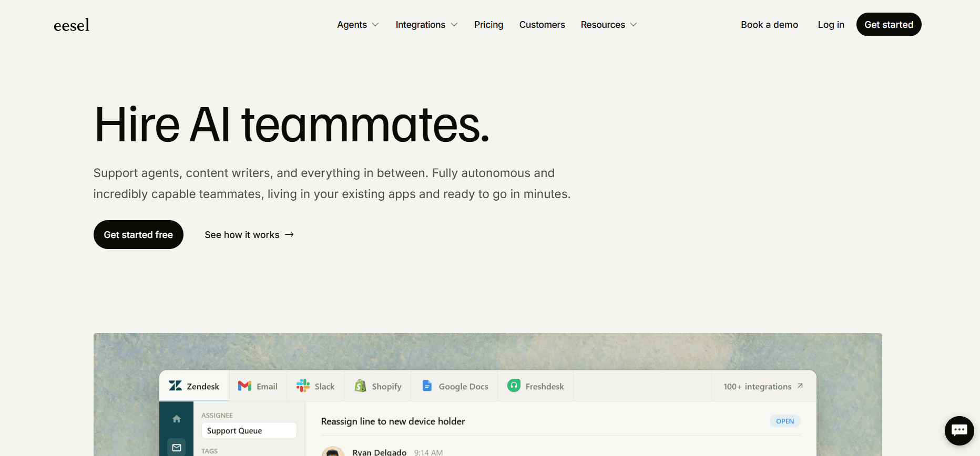Image resolution: width=980 pixels, height=456 pixels.
Task: Click the Get started free button
Action: (138, 234)
